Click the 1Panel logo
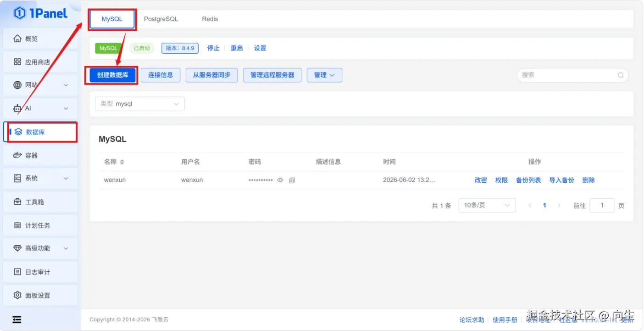This screenshot has height=331, width=644. (40, 13)
